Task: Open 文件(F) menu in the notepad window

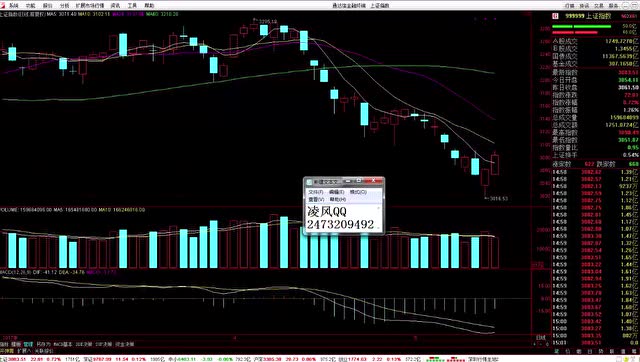Action: (316, 192)
